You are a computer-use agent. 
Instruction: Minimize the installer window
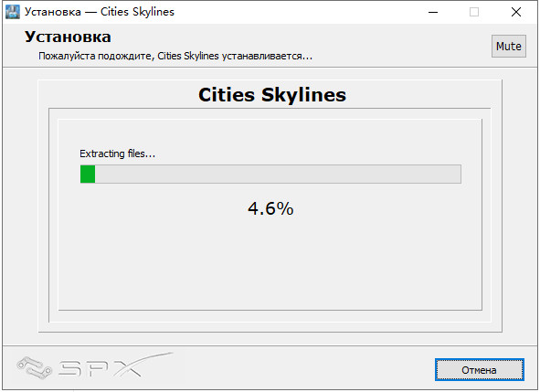point(433,12)
